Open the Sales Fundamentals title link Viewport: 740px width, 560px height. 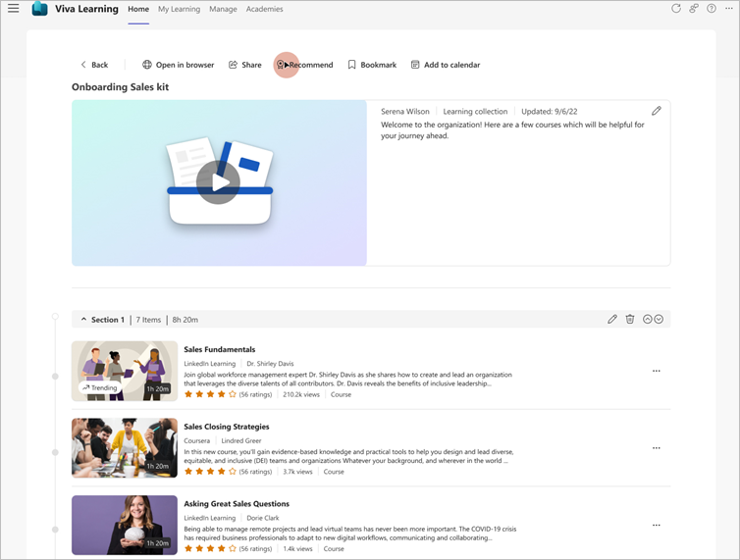click(x=220, y=349)
